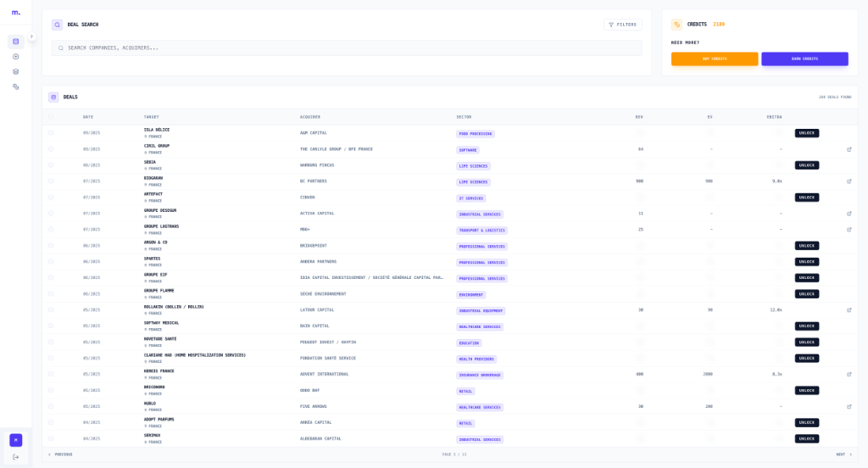Open the layers stack sidebar icon
The height and width of the screenshot is (468, 868).
(x=15, y=71)
